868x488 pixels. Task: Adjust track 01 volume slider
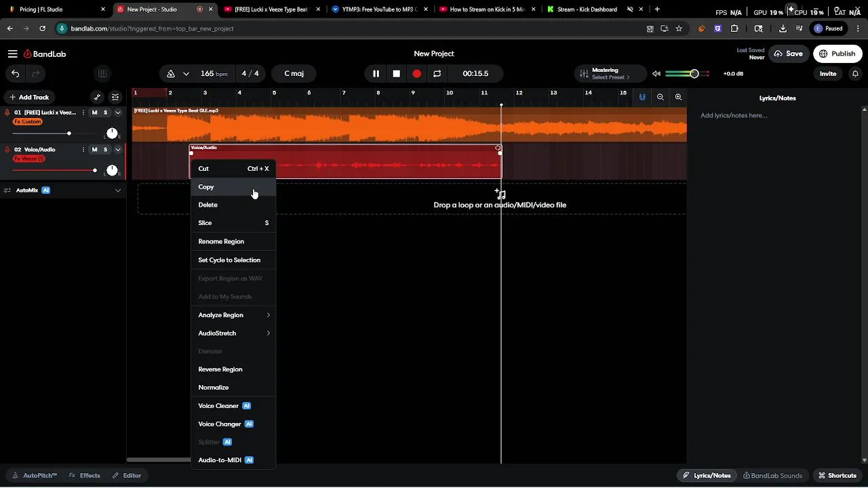point(68,134)
